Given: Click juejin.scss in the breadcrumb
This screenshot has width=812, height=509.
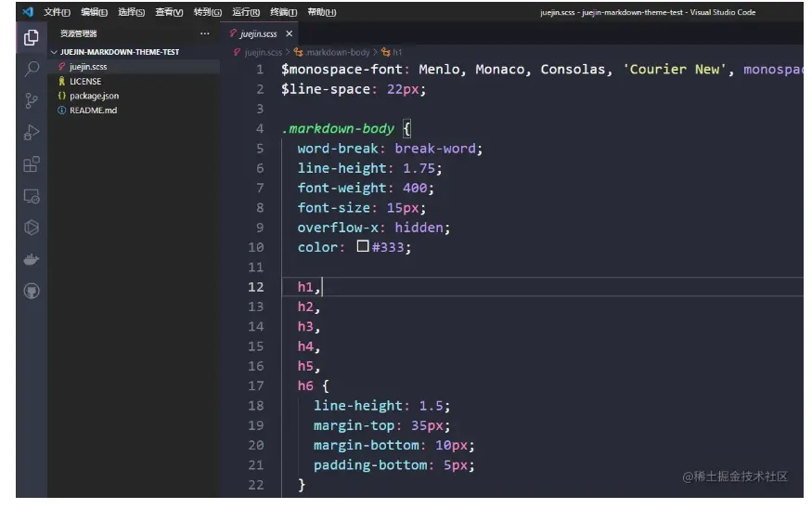Looking at the screenshot, I should click(x=263, y=52).
